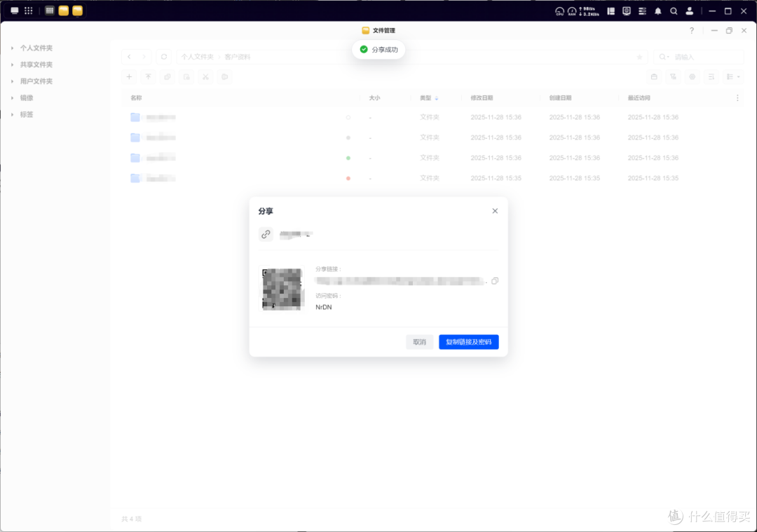The width and height of the screenshot is (757, 532).
Task: Click the plus New toolbar icon
Action: (x=129, y=77)
